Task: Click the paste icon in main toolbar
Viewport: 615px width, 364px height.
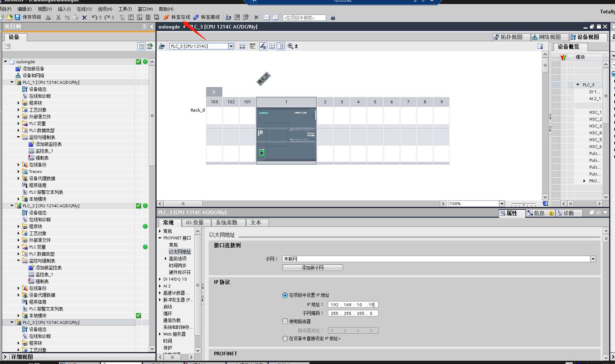Action: tap(76, 17)
